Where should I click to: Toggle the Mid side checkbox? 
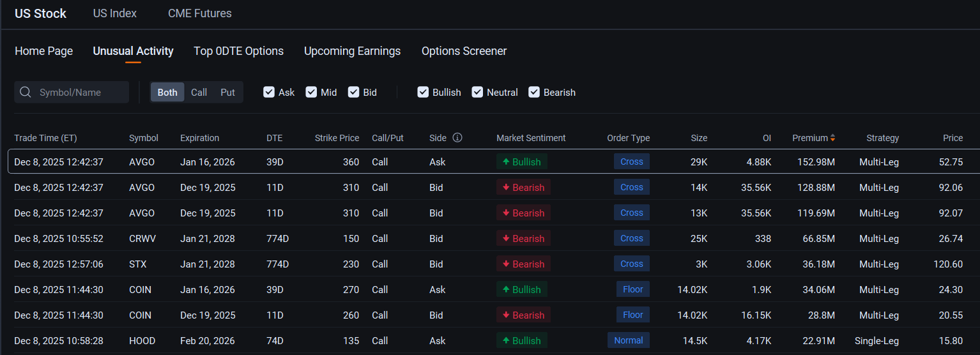tap(311, 92)
